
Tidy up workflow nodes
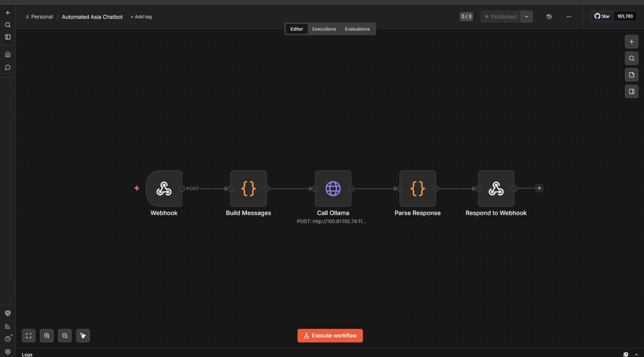83,336
